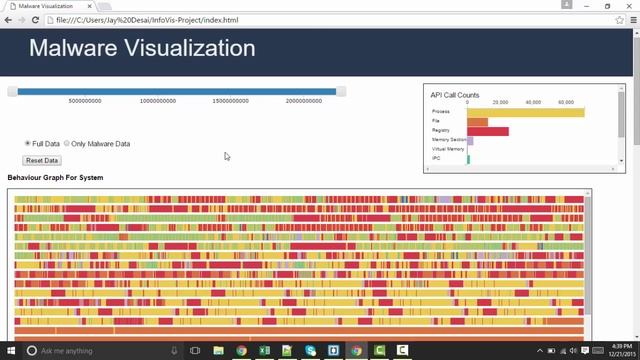This screenshot has width=640, height=360.
Task: Click the green IPC bar in the chart
Action: click(469, 160)
